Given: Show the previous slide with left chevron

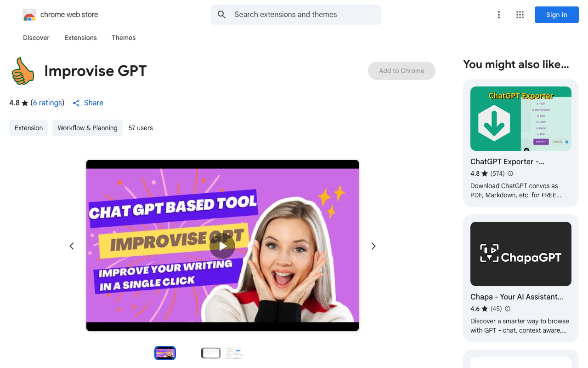Looking at the screenshot, I should 72,246.
